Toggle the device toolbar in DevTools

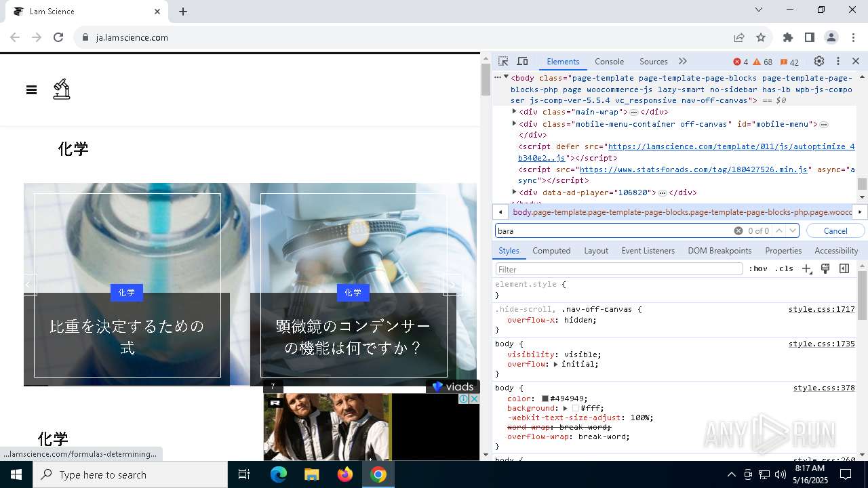click(x=522, y=61)
